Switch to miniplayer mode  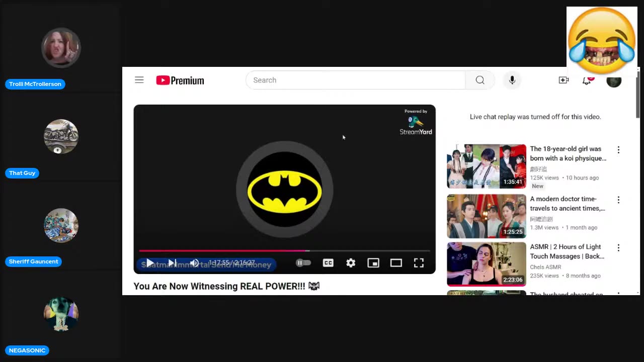[373, 263]
